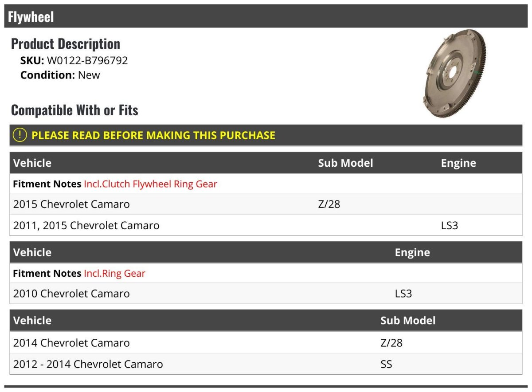Select the 2012 - 2014 Chevrolet Camaro row
Image resolution: width=532 pixels, height=392 pixels.
pos(266,364)
